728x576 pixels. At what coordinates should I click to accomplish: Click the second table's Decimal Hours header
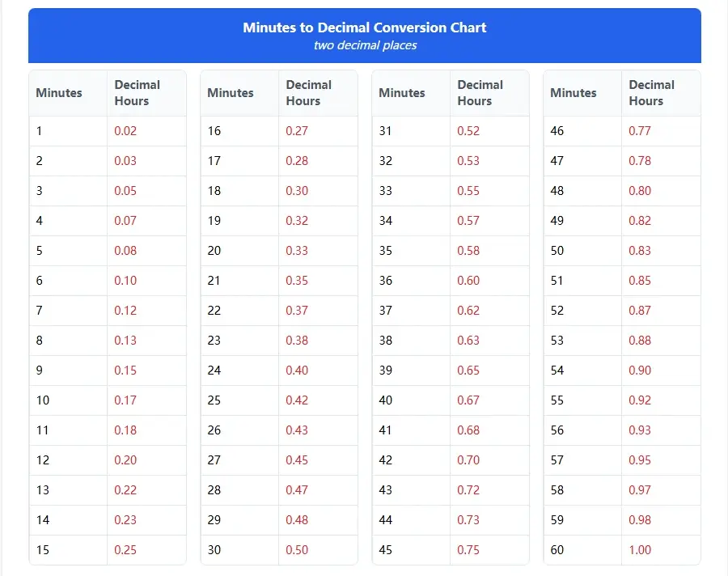[x=308, y=93]
